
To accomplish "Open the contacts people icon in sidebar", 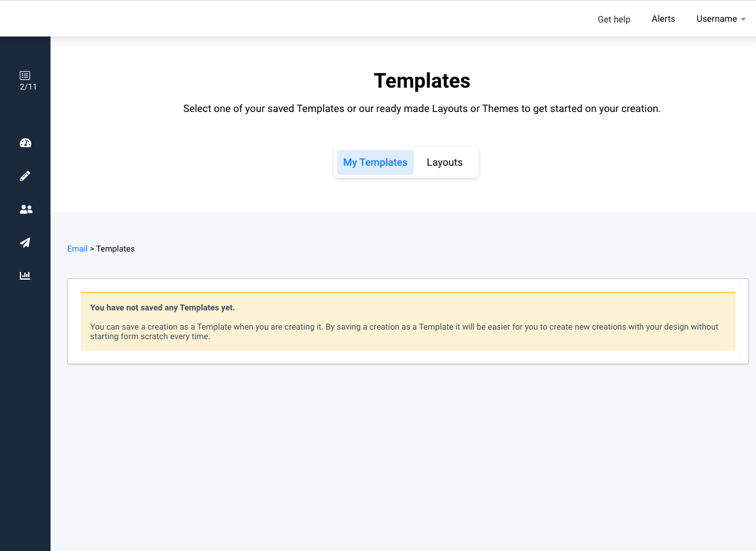I will (x=26, y=209).
